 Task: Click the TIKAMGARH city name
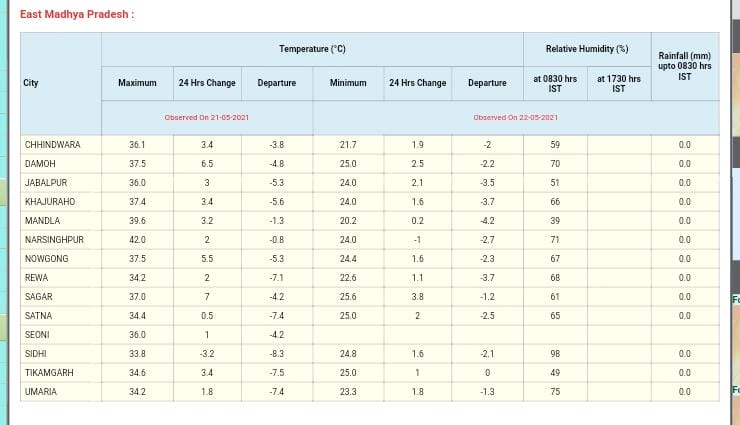(48, 373)
